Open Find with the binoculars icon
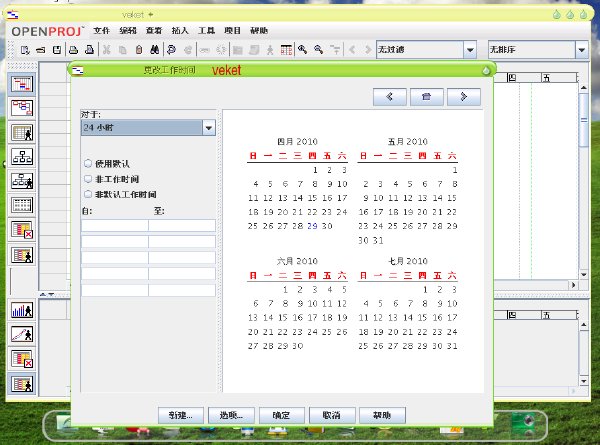600x445 pixels. coord(155,50)
